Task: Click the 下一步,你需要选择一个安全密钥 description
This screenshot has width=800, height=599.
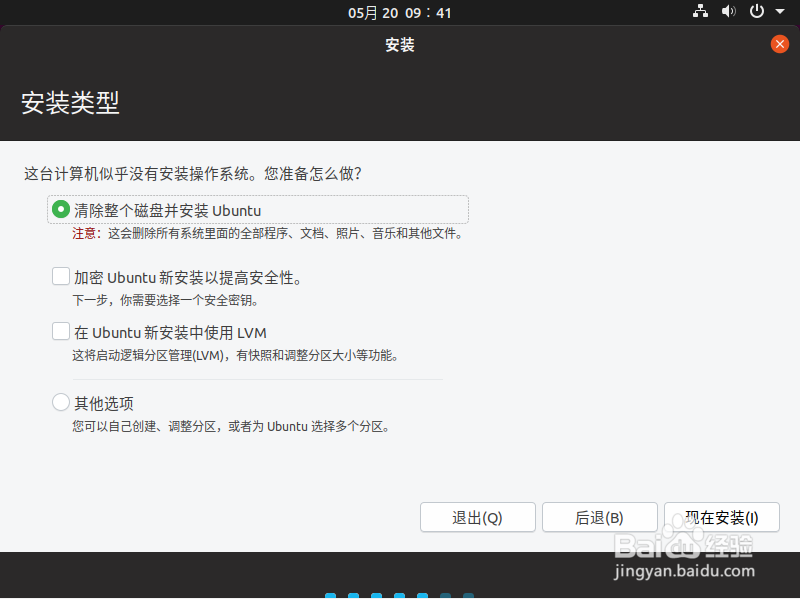Action: (166, 300)
